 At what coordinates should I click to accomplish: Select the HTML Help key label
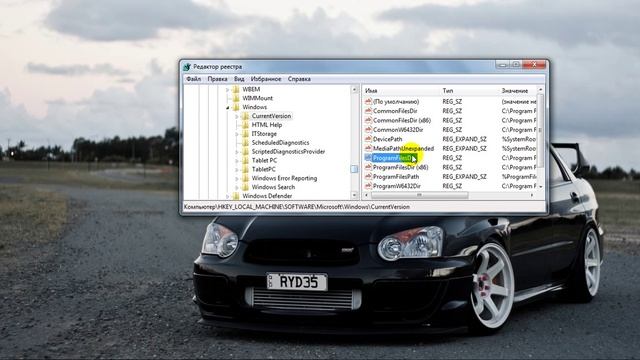click(x=267, y=125)
